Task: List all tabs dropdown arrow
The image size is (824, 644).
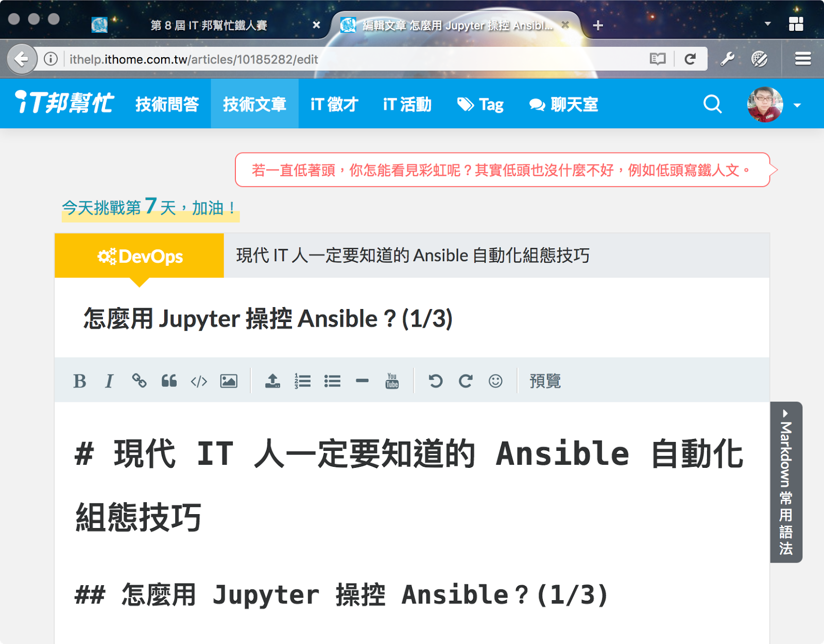Action: (768, 24)
